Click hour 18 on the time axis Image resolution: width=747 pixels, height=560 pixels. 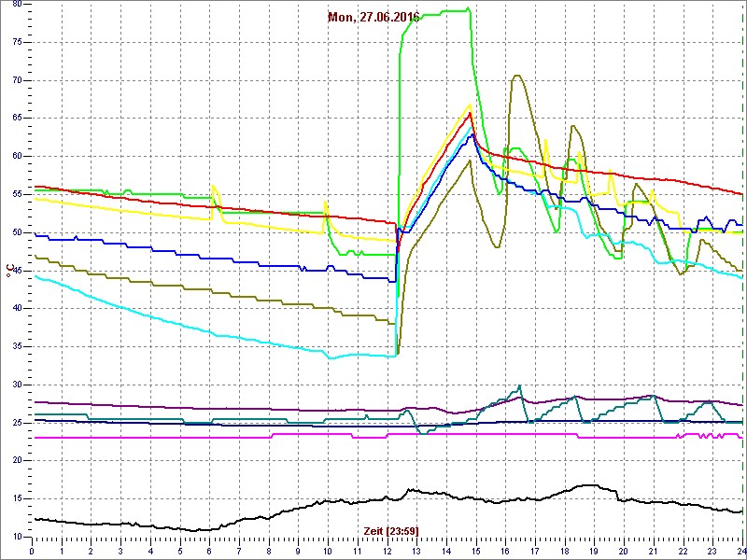(x=565, y=551)
